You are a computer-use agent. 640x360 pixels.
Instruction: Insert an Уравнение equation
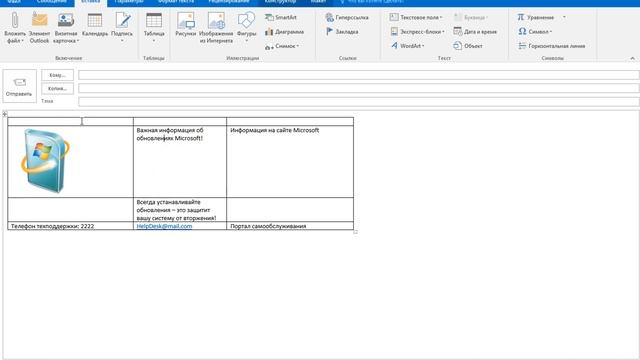(536, 18)
